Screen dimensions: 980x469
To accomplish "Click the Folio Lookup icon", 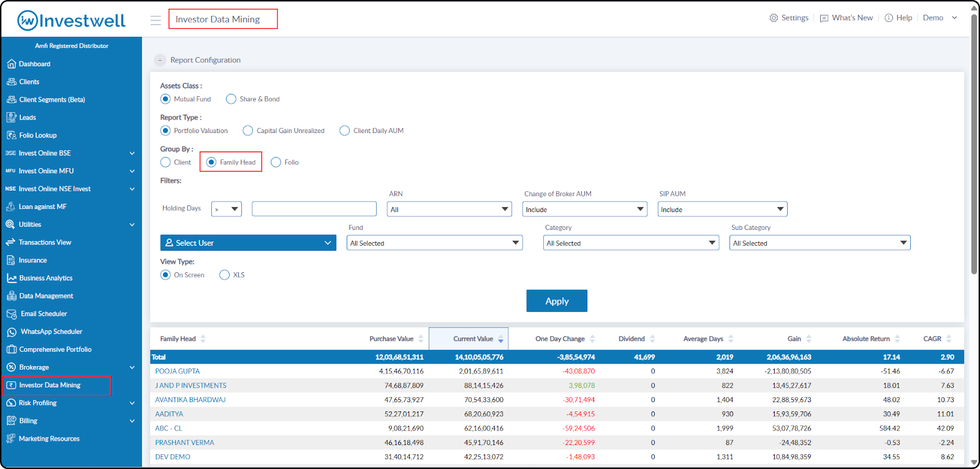I will [x=11, y=135].
